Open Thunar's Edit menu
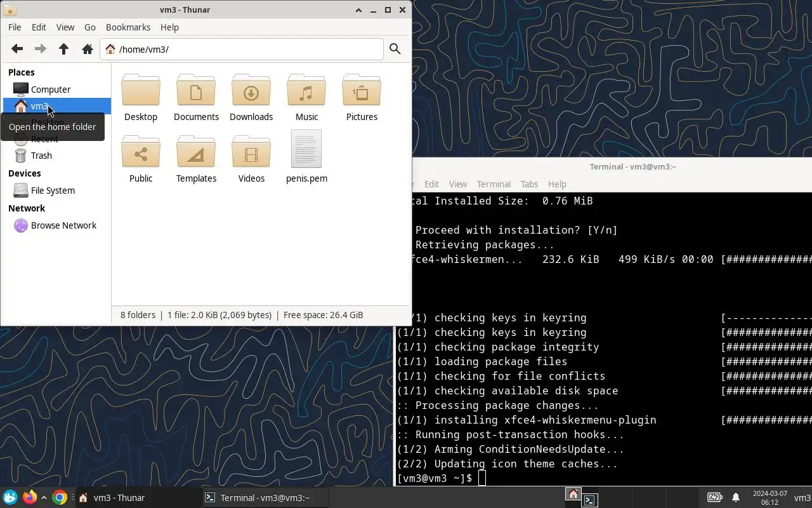The width and height of the screenshot is (812, 508). [x=39, y=27]
